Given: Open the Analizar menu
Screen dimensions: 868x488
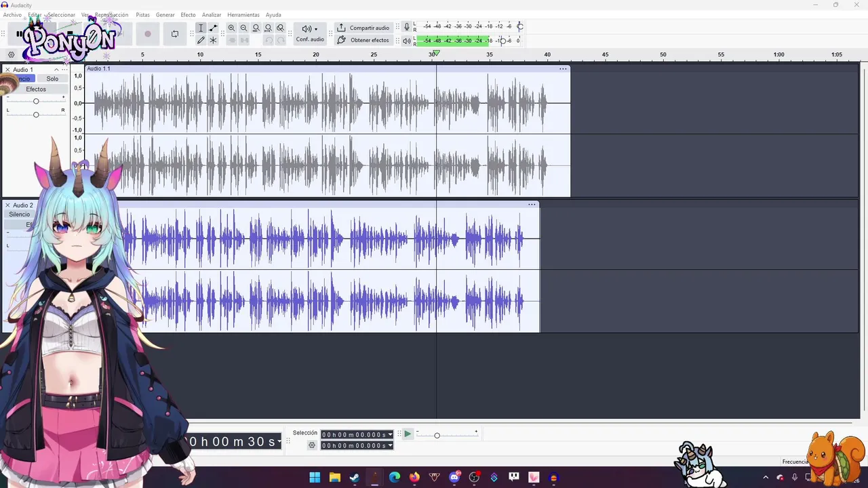Looking at the screenshot, I should point(212,15).
